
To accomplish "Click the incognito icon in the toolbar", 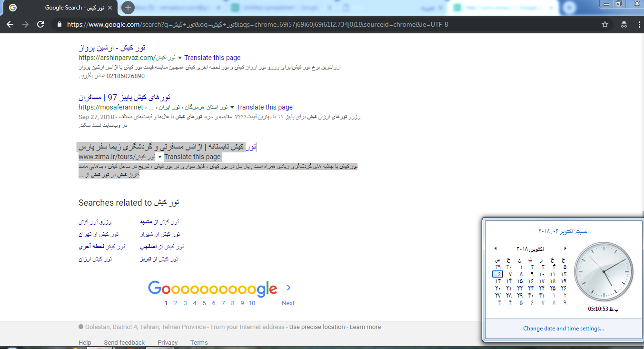I will 624,25.
